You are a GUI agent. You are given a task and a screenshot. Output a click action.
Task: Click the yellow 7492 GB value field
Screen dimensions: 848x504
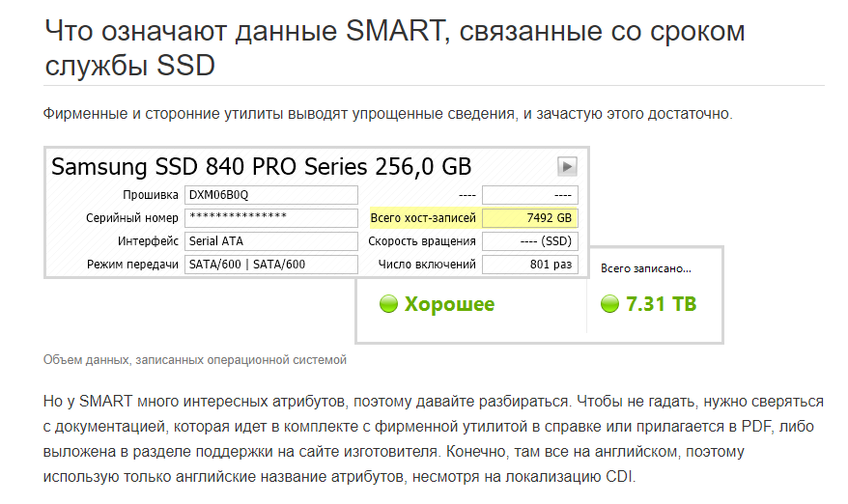coord(529,218)
